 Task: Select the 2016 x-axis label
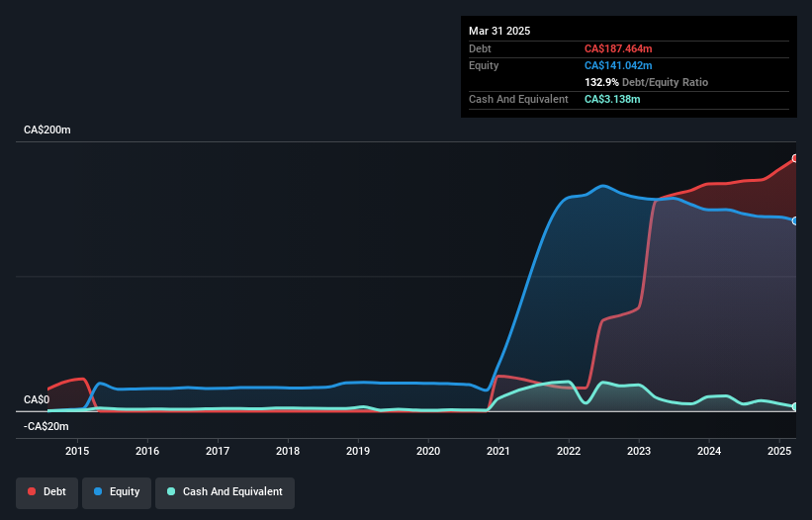pos(147,451)
